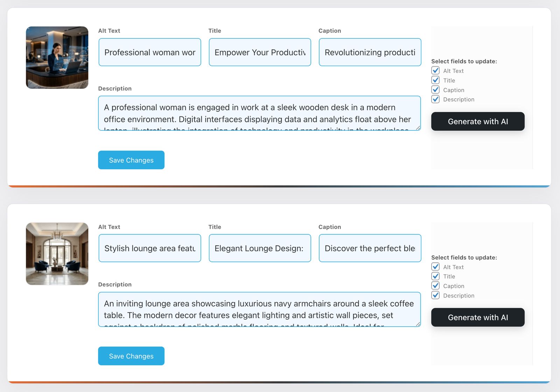Uncheck Alt Text for the office woman image
This screenshot has width=560, height=392.
tap(435, 71)
